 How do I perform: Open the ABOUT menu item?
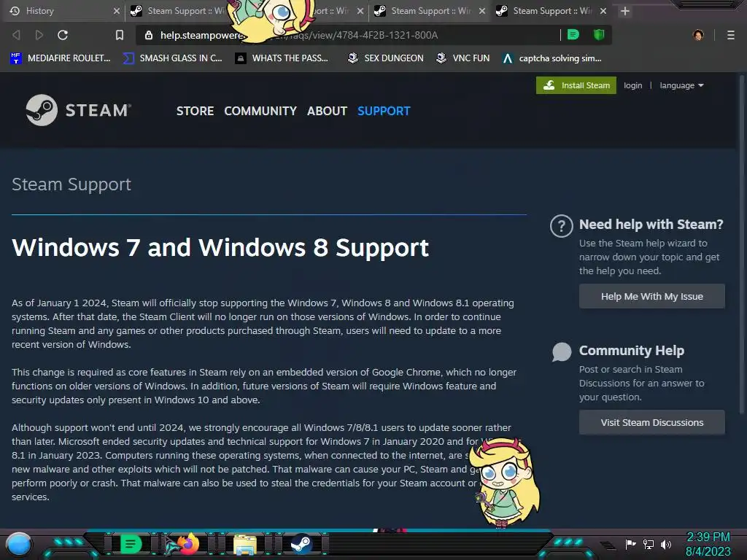click(327, 111)
